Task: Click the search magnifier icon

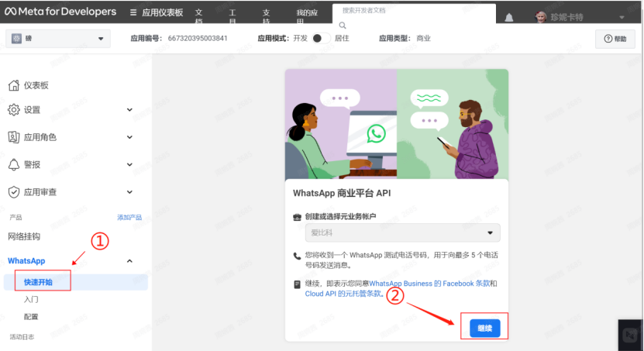Action: tap(343, 26)
